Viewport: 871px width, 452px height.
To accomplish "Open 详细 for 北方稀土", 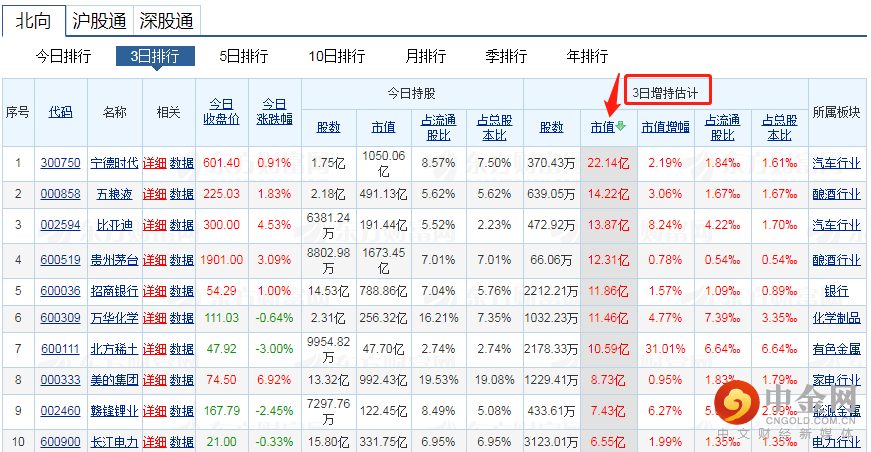I will 154,349.
